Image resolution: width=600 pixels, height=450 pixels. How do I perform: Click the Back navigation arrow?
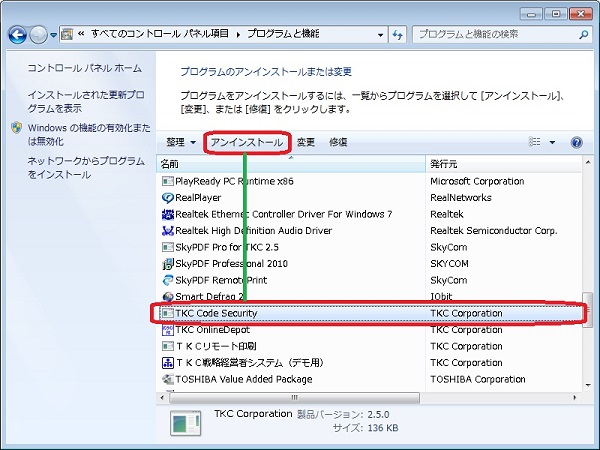pyautogui.click(x=18, y=35)
